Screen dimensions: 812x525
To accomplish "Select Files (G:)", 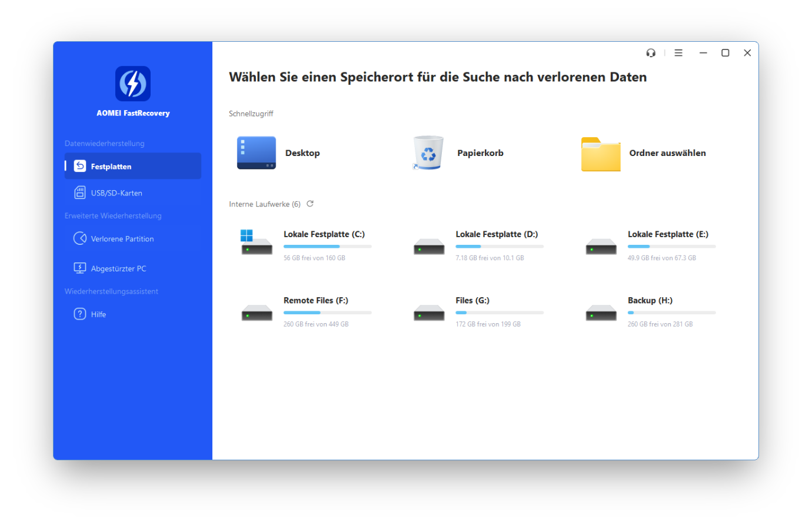I will tap(472, 300).
